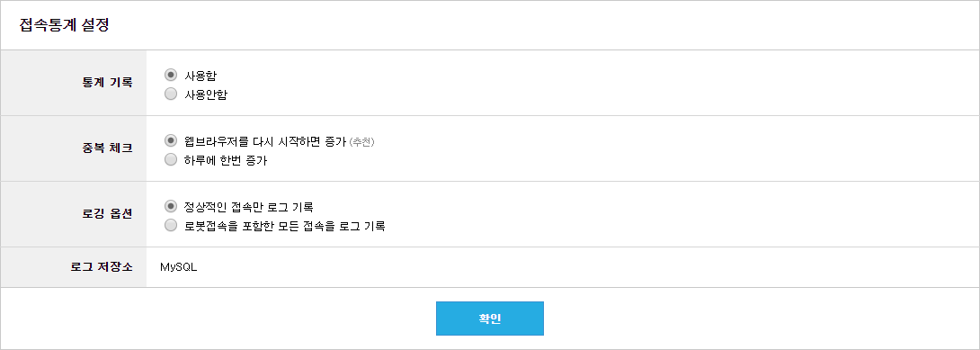Select the 사용안함 radio button
Image resolution: width=980 pixels, height=350 pixels.
coord(171,94)
